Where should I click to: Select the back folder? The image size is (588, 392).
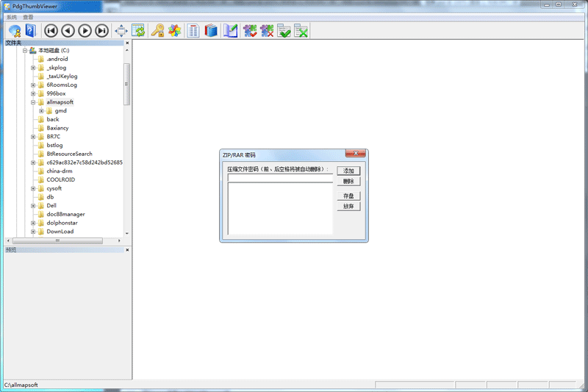click(x=53, y=119)
